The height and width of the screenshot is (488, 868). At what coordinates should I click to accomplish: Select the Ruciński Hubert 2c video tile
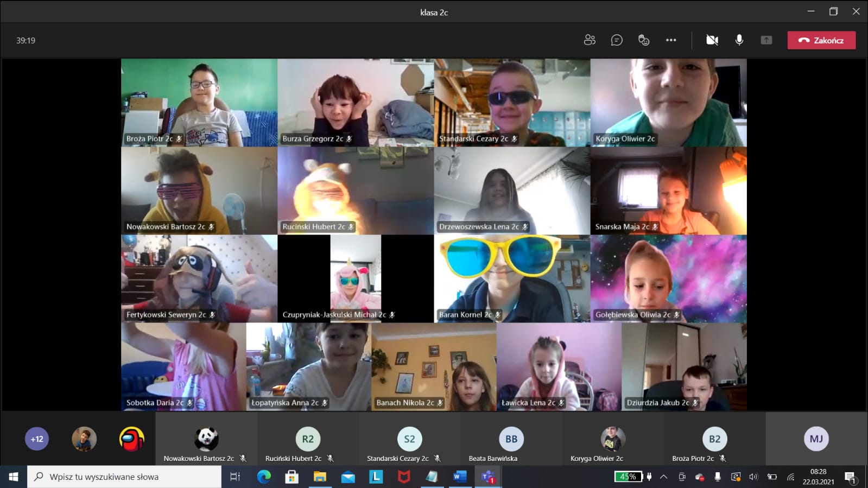tap(356, 191)
